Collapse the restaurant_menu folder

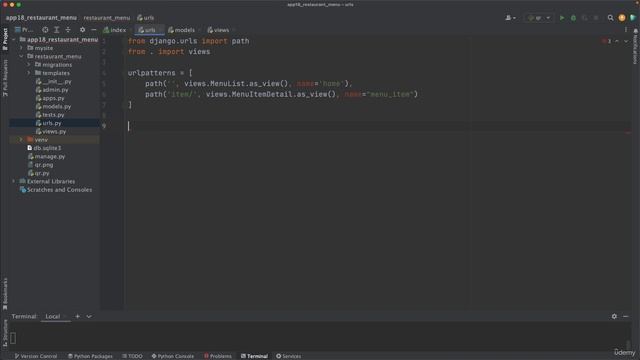[x=21, y=56]
